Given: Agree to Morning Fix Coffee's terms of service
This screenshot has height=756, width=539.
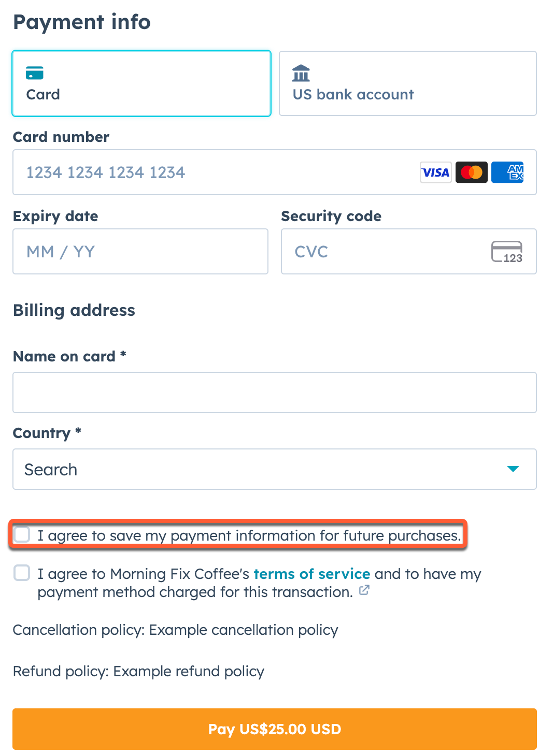Looking at the screenshot, I should point(21,573).
